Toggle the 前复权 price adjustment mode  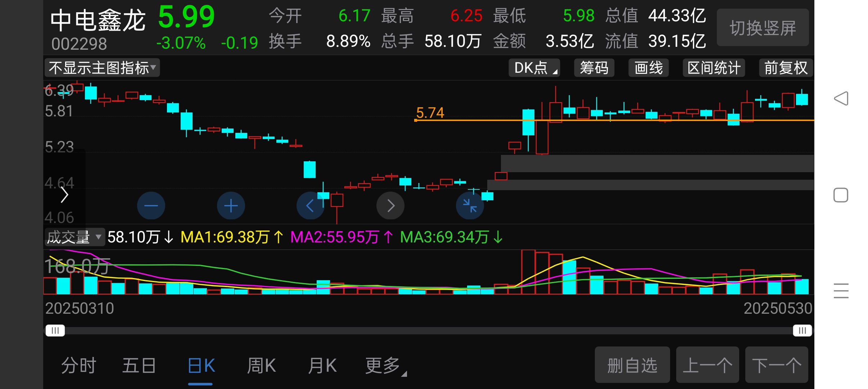(x=786, y=68)
